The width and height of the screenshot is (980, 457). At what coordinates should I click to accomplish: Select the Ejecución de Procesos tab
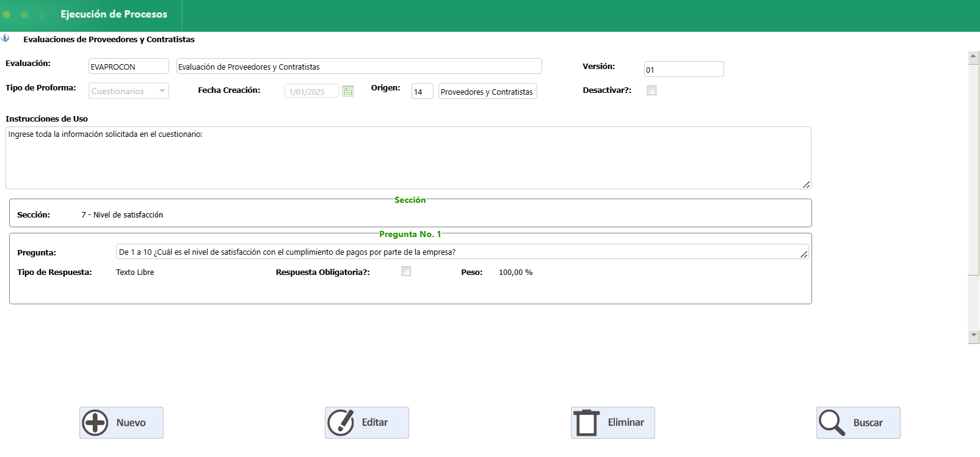click(114, 14)
